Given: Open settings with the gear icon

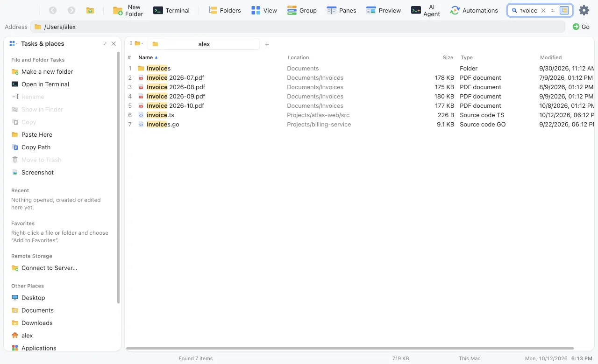Looking at the screenshot, I should pos(584,10).
